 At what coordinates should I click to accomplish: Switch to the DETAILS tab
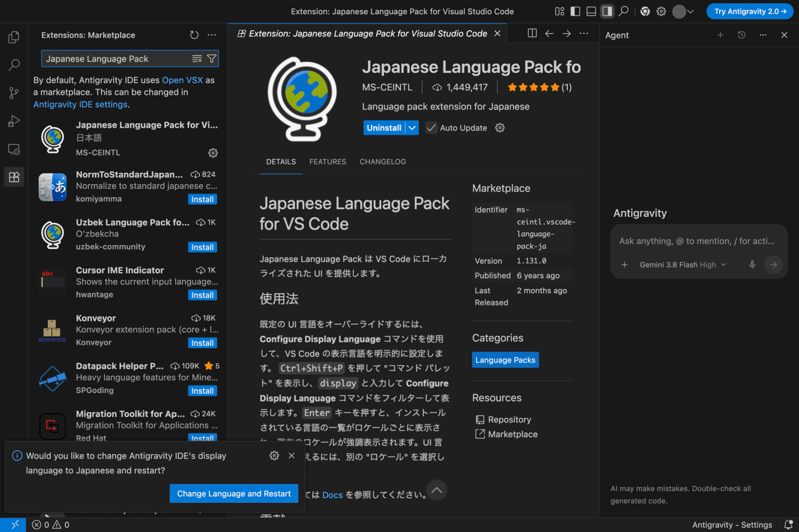pos(281,161)
